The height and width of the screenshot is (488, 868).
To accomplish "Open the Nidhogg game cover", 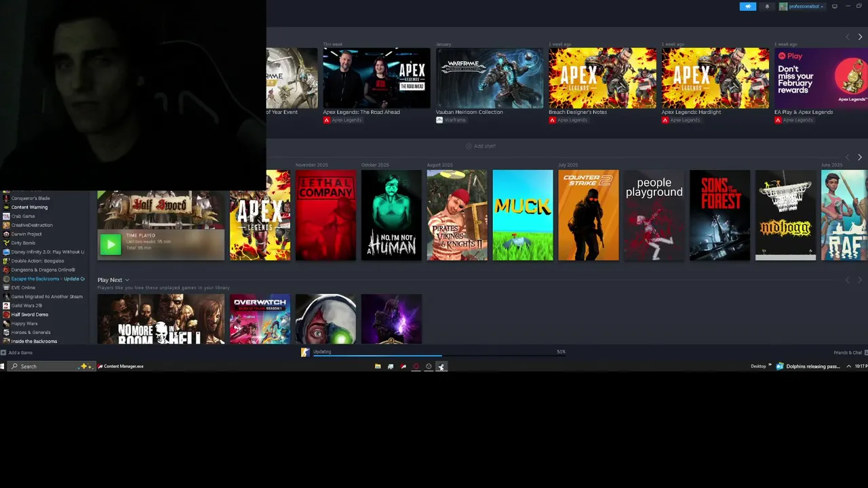I will [786, 215].
